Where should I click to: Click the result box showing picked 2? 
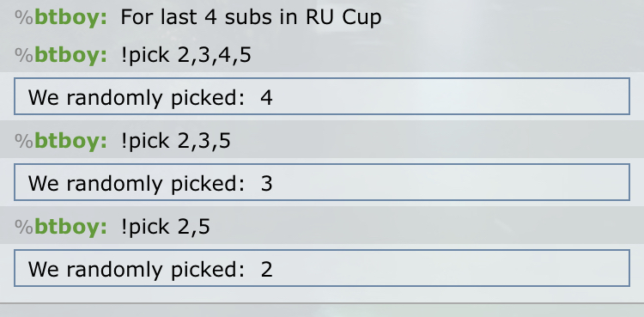coord(322,268)
